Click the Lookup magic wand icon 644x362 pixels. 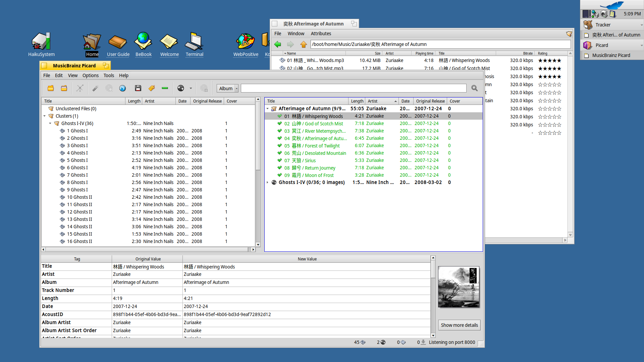pos(95,88)
